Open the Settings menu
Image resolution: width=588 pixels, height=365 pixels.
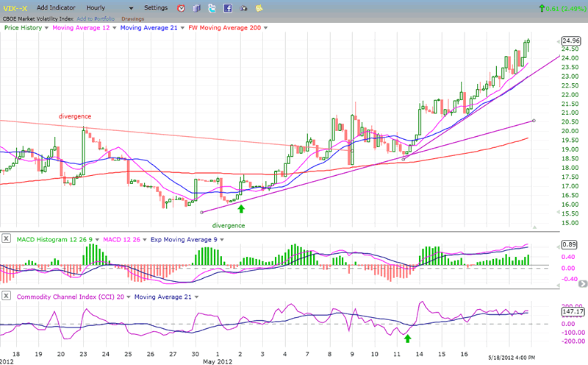pyautogui.click(x=155, y=7)
